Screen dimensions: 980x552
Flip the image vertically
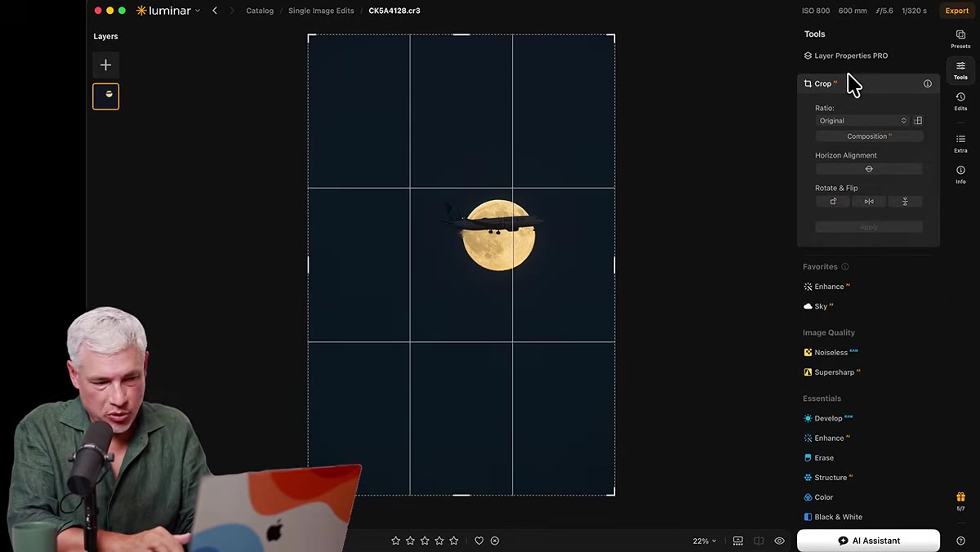(905, 202)
